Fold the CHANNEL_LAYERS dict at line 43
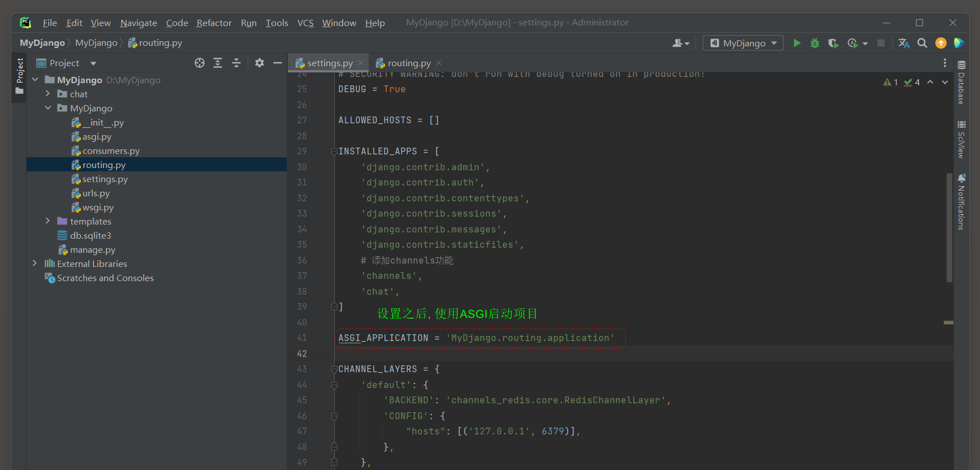Viewport: 980px width, 470px height. (x=334, y=369)
